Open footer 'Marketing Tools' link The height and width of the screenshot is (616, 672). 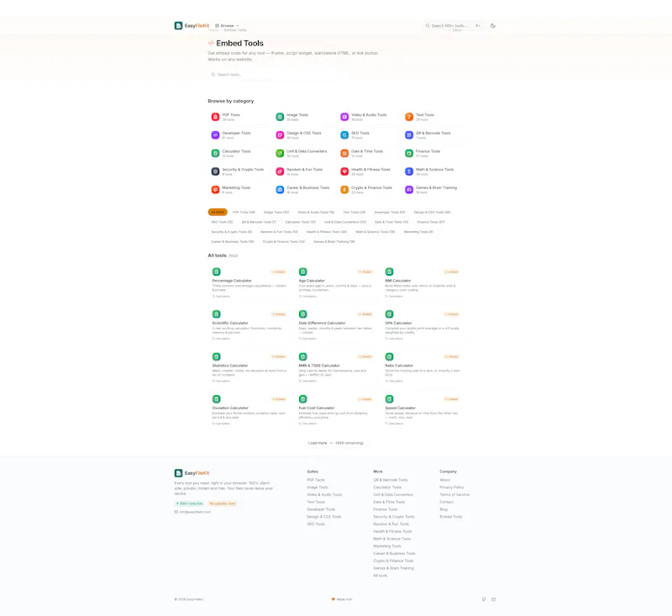pyautogui.click(x=387, y=546)
